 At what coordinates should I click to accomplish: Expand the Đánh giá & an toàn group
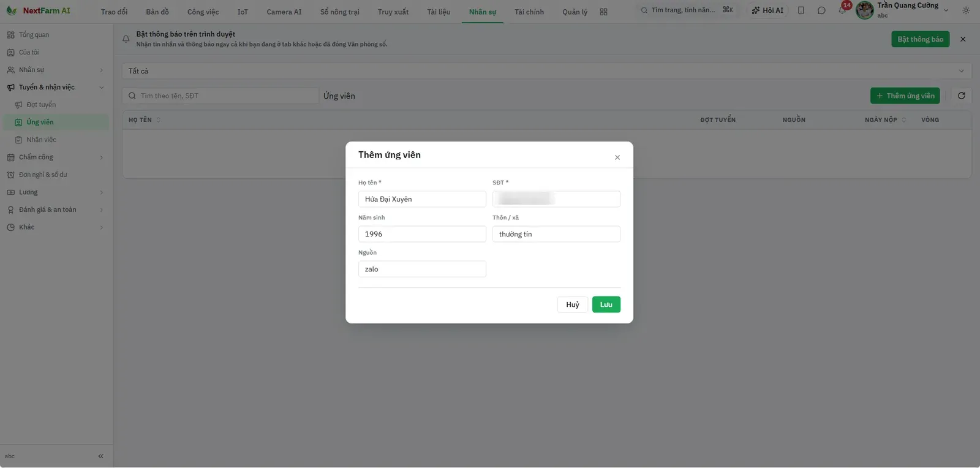point(55,210)
